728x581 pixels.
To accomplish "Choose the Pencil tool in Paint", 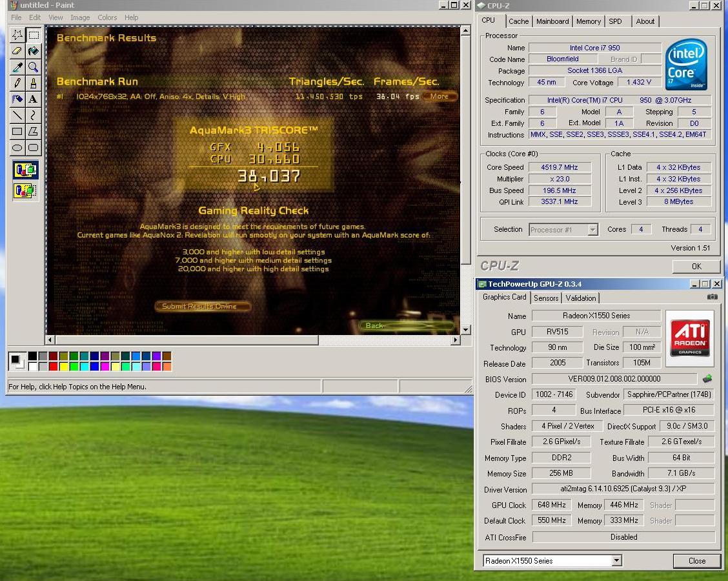I will click(17, 83).
